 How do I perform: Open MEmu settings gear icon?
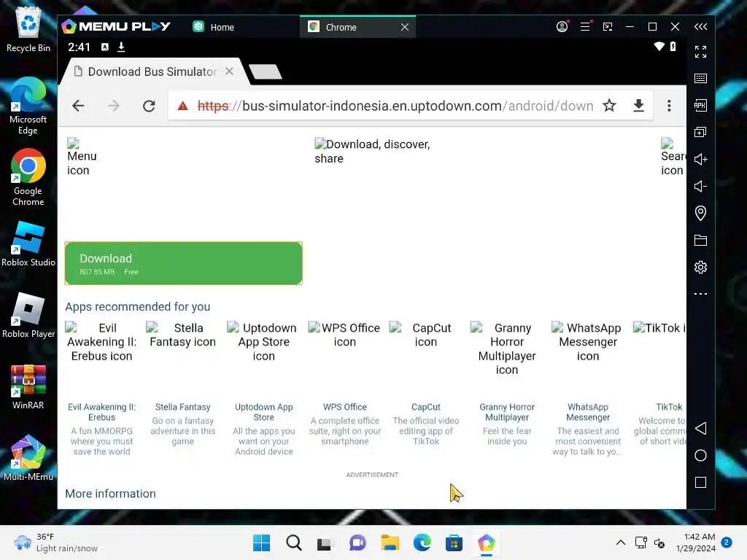[x=700, y=267]
